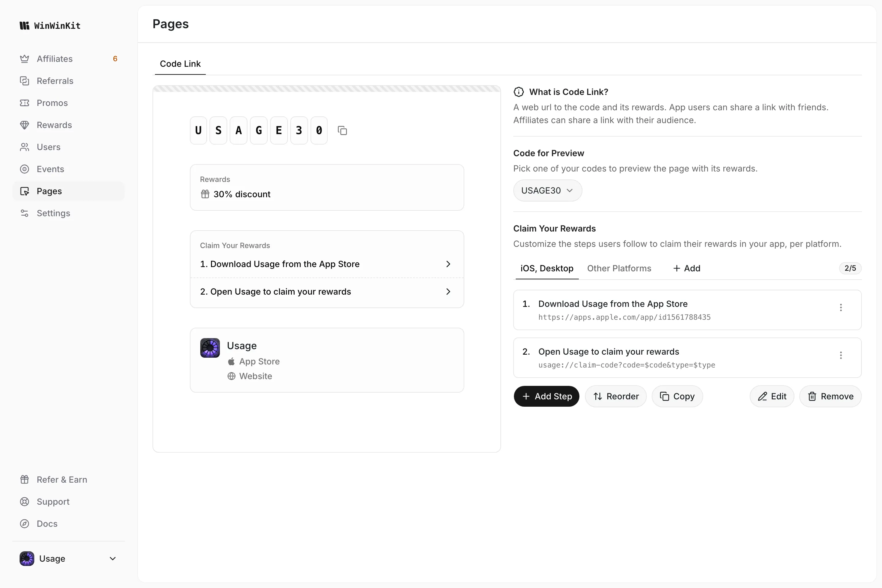Switch to iOS, Desktop platform tab
This screenshot has width=882, height=588.
coord(547,269)
